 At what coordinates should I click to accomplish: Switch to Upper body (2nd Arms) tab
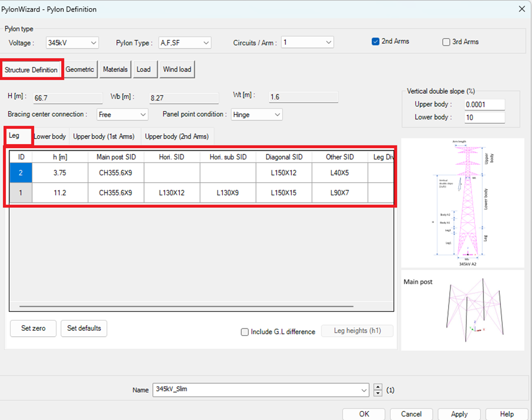(177, 136)
